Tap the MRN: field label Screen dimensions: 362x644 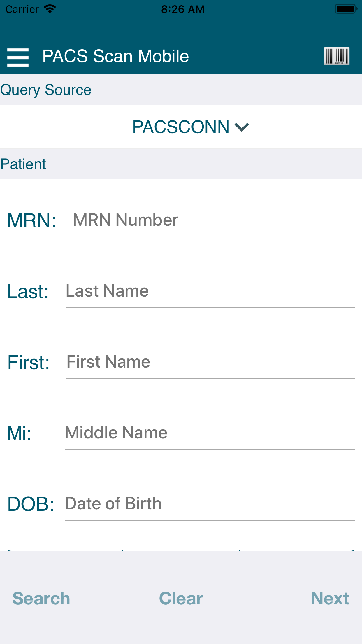pyautogui.click(x=32, y=220)
